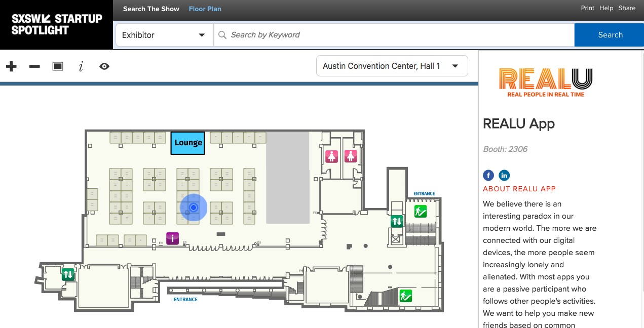The width and height of the screenshot is (644, 328).
Task: Toggle map visibility with eye icon
Action: [x=104, y=66]
